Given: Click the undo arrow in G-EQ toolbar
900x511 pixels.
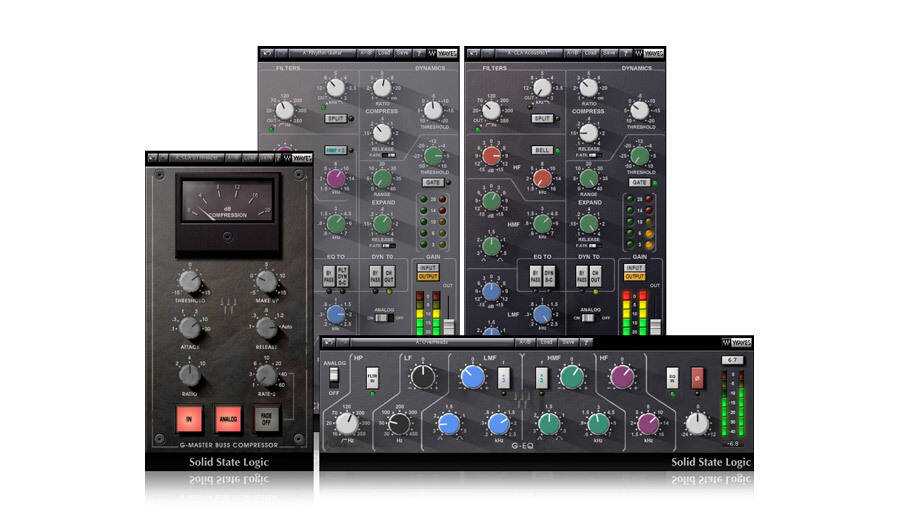Looking at the screenshot, I should (x=329, y=342).
